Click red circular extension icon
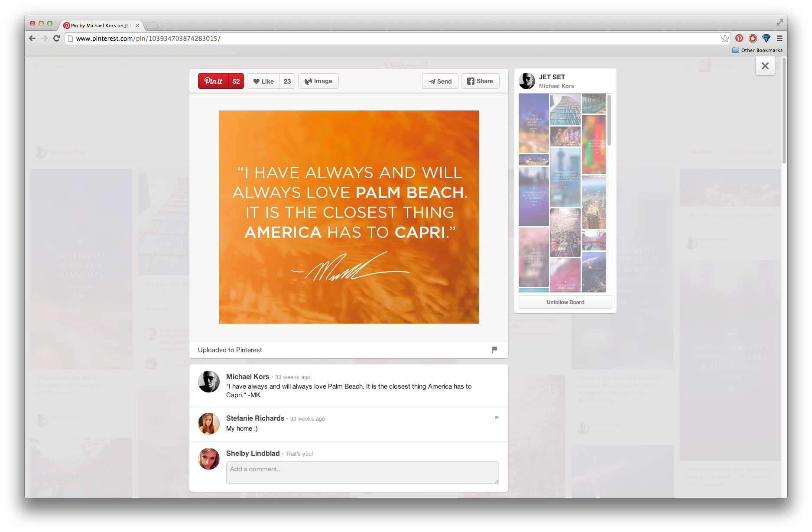Image resolution: width=812 pixels, height=532 pixels. (753, 38)
